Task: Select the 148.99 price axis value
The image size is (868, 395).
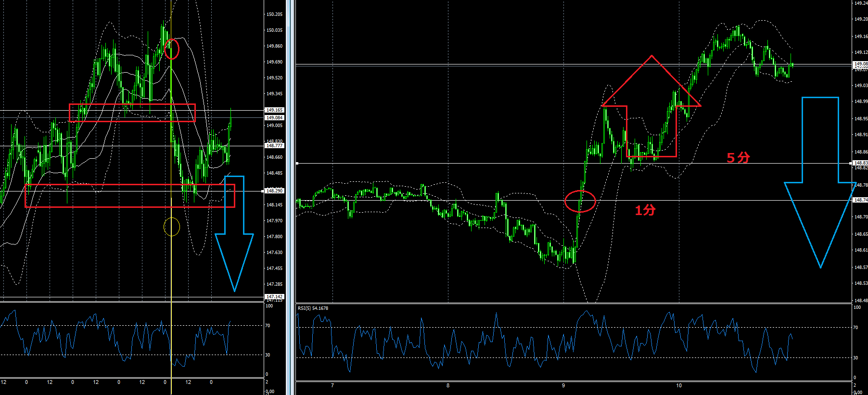Action: click(861, 102)
